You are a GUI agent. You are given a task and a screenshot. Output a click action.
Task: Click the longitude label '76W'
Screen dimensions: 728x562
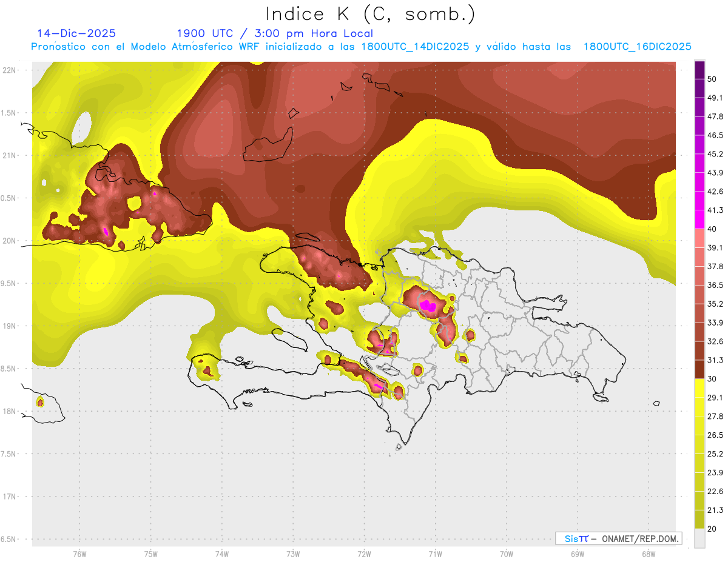[x=79, y=555]
